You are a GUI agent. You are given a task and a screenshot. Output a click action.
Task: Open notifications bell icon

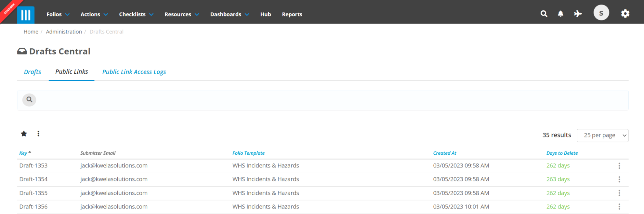coord(561,14)
